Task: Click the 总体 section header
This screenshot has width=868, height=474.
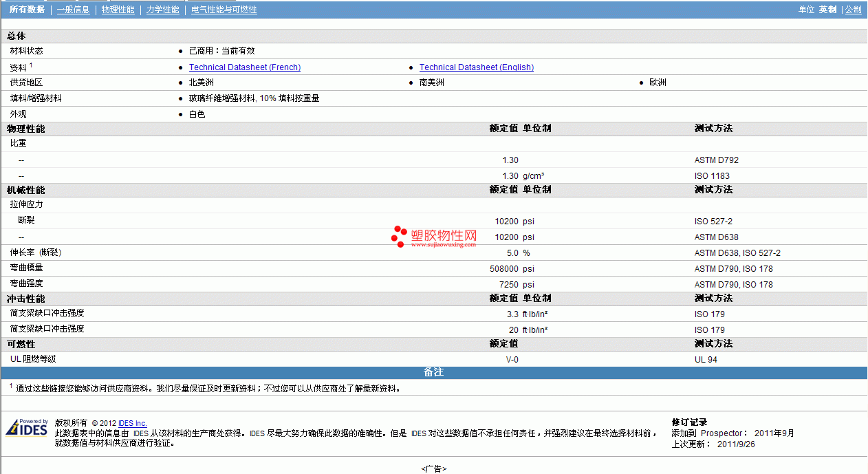Action: pos(17,36)
